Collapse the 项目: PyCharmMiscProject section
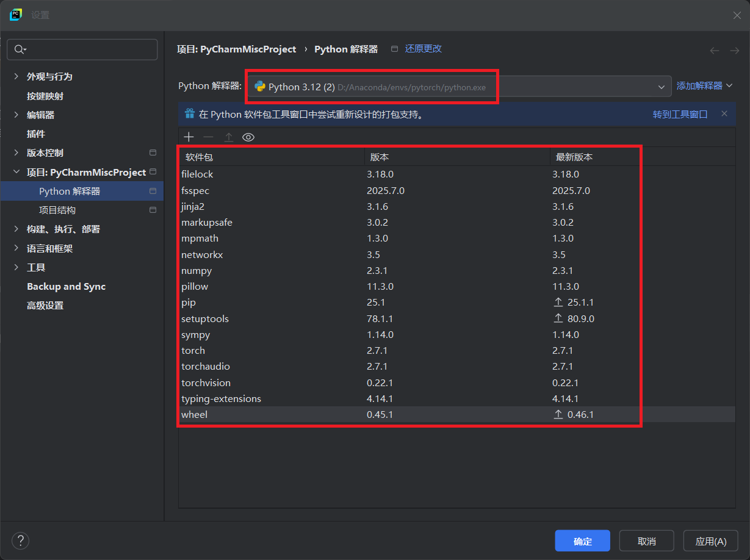The image size is (750, 560). (x=16, y=172)
